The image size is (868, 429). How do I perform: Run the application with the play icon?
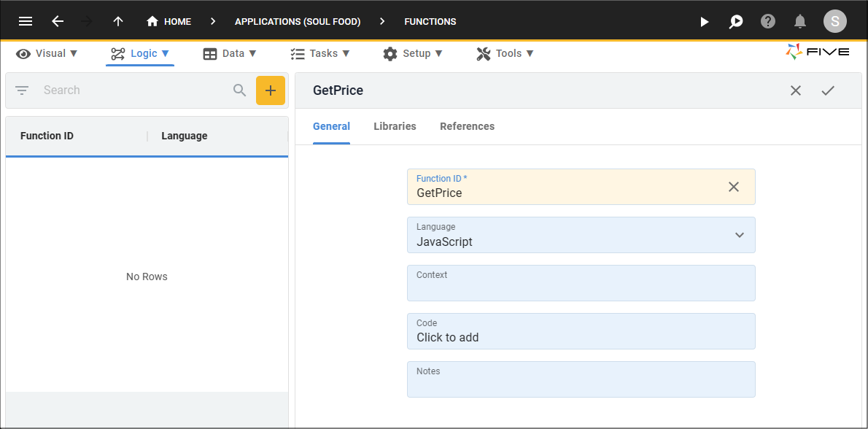[x=704, y=22]
